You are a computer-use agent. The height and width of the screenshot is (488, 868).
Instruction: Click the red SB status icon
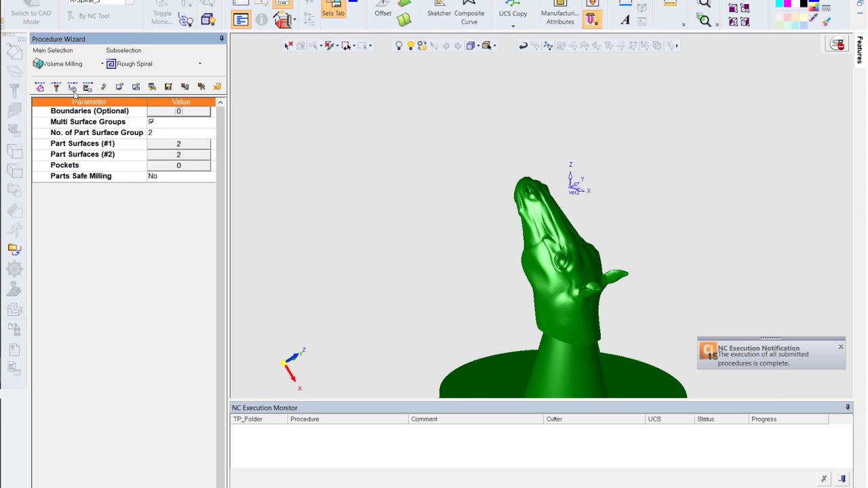pyautogui.click(x=837, y=45)
